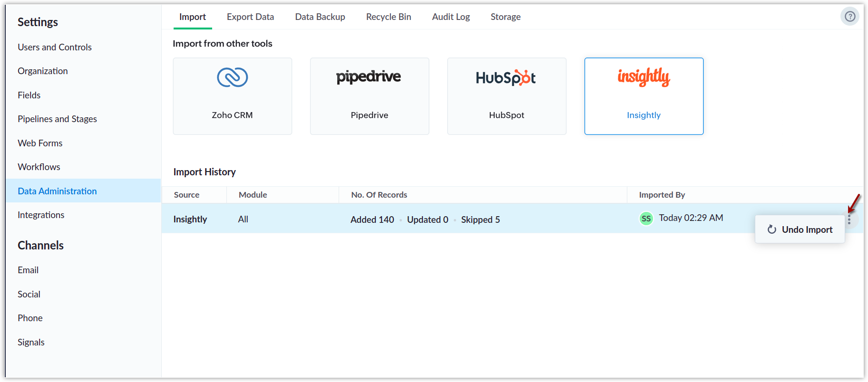This screenshot has width=868, height=382.
Task: Click the Insightly logo
Action: tap(644, 77)
